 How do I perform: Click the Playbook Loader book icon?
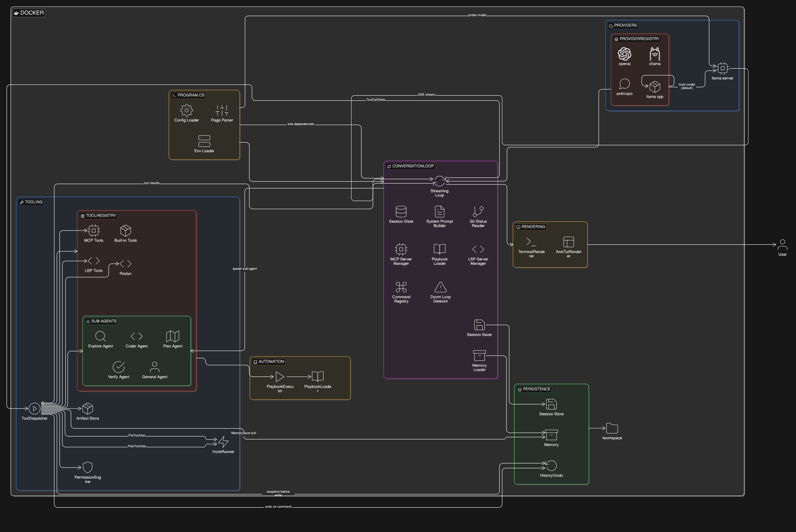click(439, 249)
